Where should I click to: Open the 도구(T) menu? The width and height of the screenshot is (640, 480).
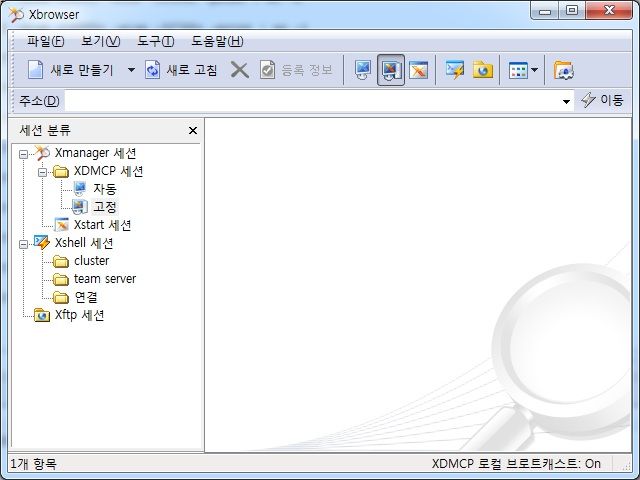point(156,41)
